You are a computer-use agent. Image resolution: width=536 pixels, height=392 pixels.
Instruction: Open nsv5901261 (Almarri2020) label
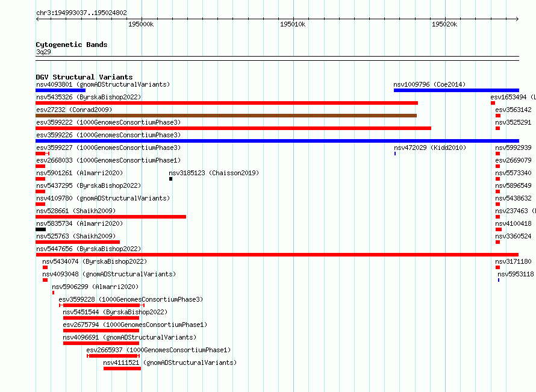tap(79, 173)
